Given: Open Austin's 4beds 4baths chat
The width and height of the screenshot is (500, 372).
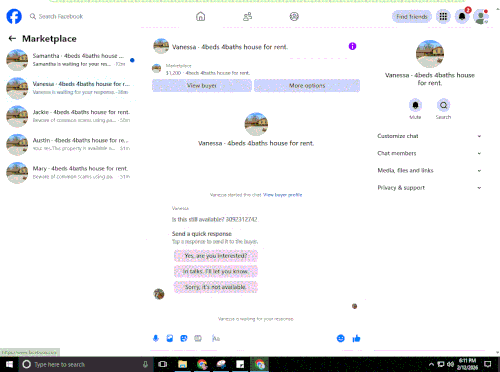Looking at the screenshot, I should (70, 144).
